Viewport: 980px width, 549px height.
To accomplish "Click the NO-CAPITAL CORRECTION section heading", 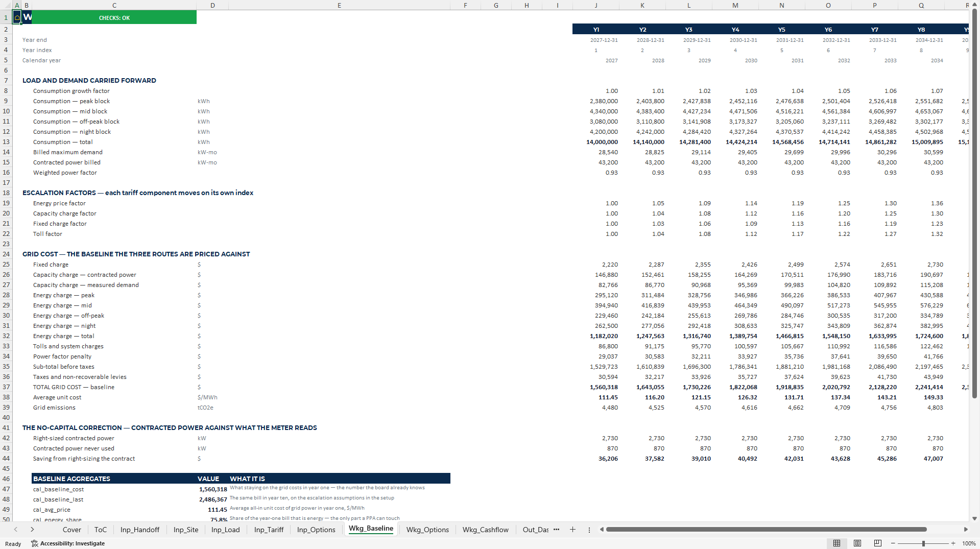I will pos(170,428).
